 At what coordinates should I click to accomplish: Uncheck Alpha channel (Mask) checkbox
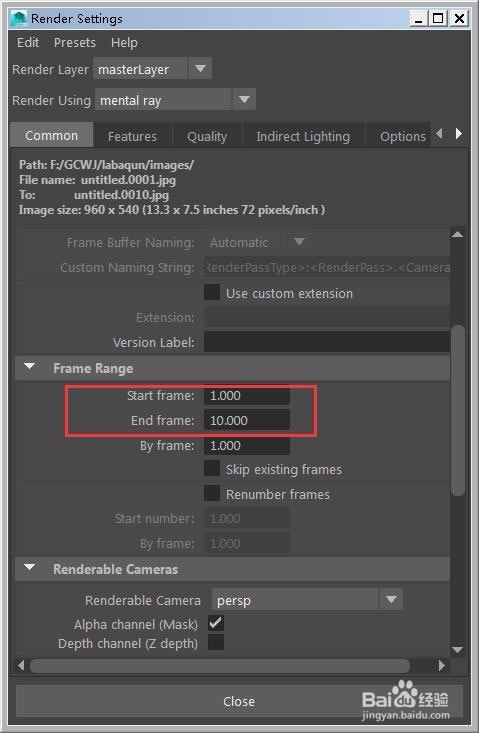216,623
